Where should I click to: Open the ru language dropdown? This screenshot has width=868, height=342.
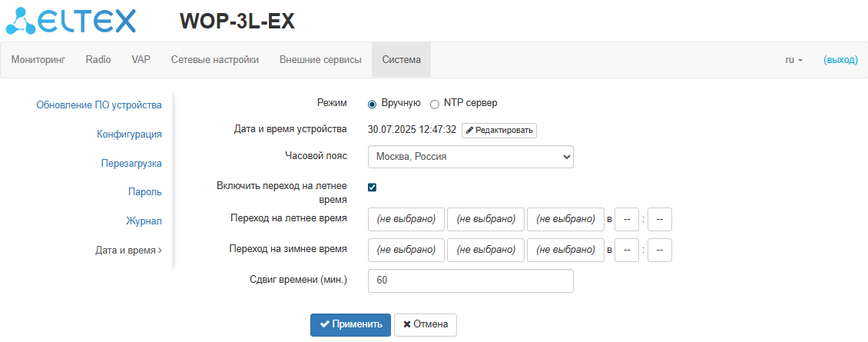click(793, 60)
